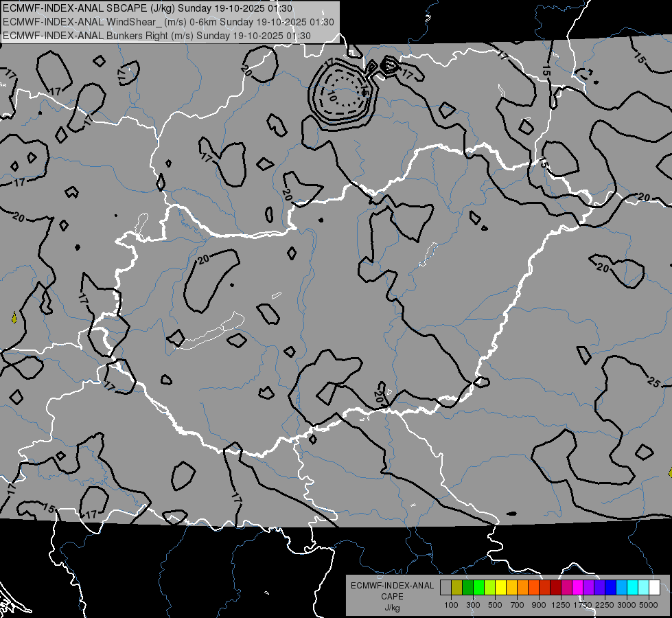Click the J/kg unit in legend

coord(392,608)
